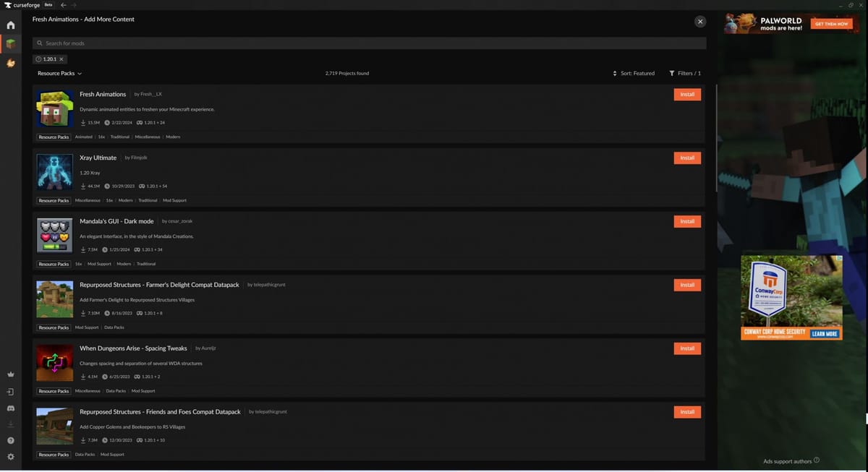This screenshot has width=868, height=472.
Task: Open the help question mark icon
Action: pyautogui.click(x=10, y=440)
